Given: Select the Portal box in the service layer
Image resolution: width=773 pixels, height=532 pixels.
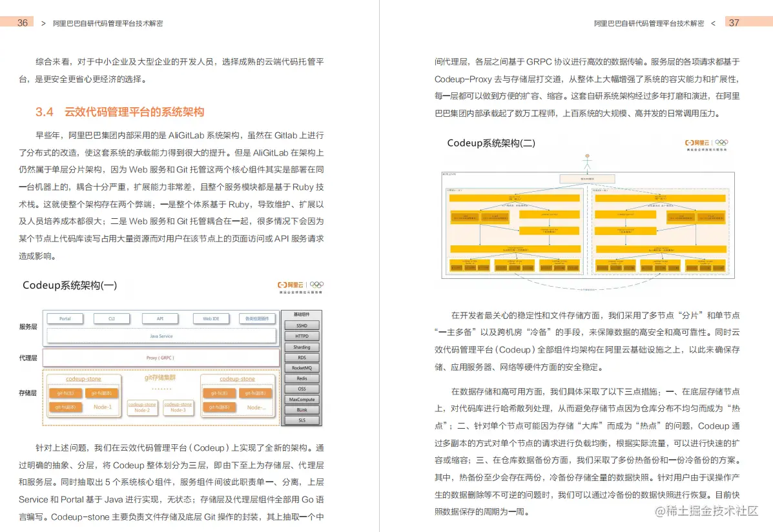Looking at the screenshot, I should pyautogui.click(x=65, y=318).
